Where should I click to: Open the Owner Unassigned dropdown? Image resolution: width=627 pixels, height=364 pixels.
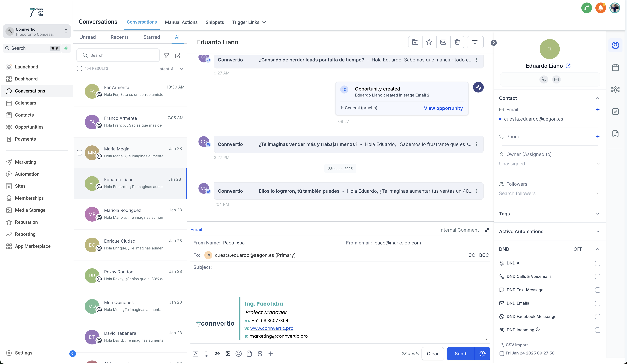550,164
